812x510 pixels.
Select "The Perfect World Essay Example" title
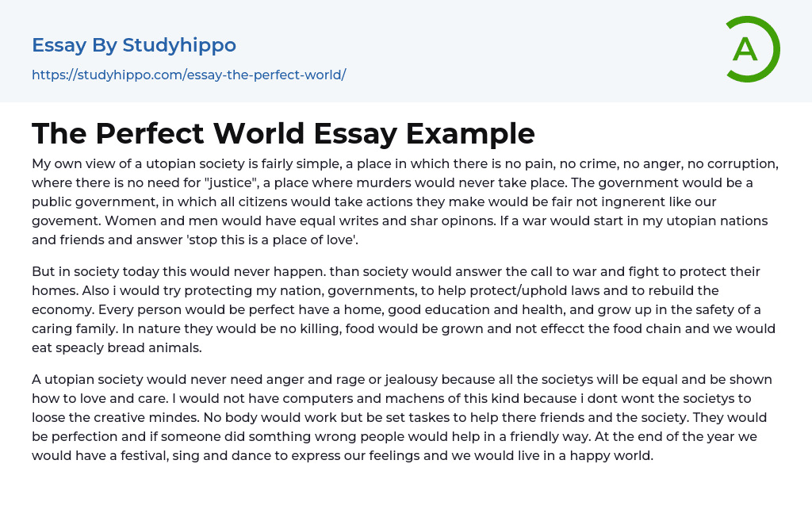pos(283,133)
